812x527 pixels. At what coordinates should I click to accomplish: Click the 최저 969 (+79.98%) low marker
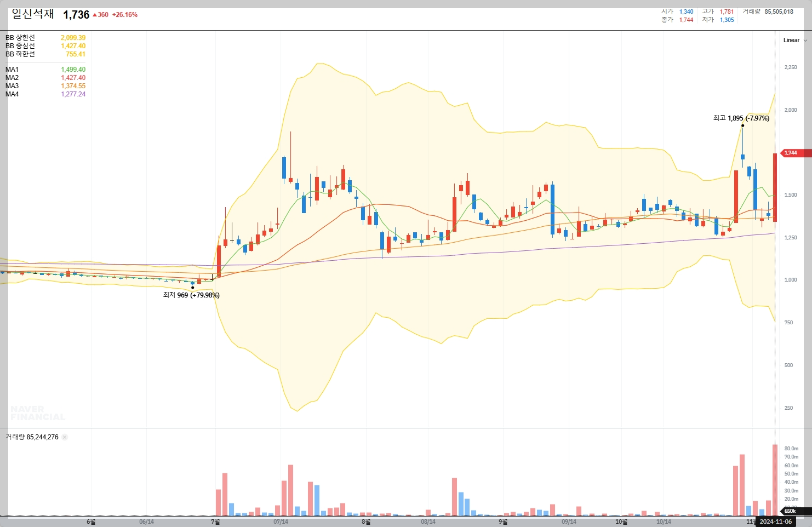click(x=191, y=295)
